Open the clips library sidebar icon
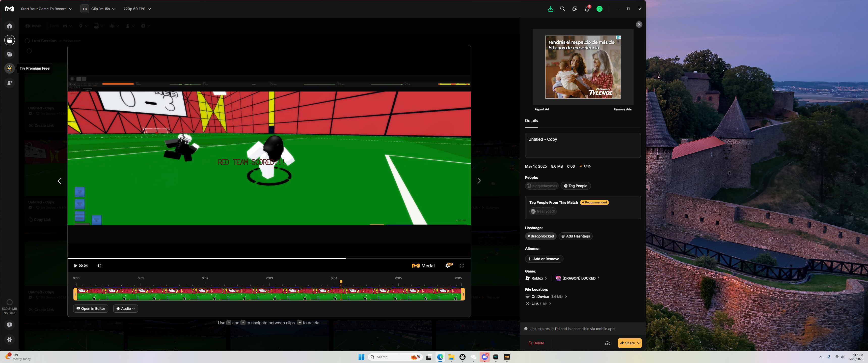 point(9,40)
